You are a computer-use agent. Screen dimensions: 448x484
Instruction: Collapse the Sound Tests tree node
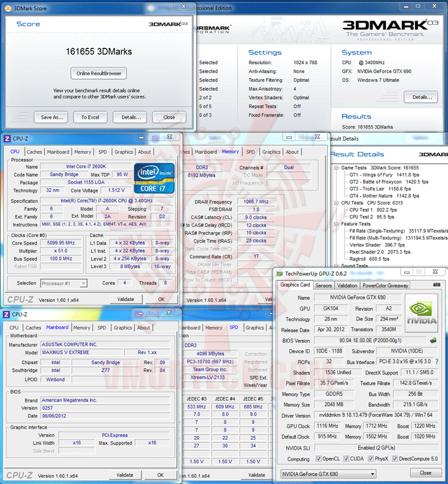point(336,266)
